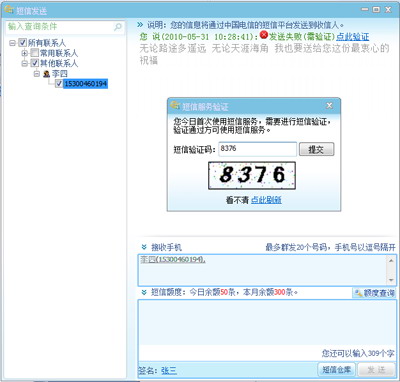Click the 您还可以输入309个字 counter text

tap(358, 353)
